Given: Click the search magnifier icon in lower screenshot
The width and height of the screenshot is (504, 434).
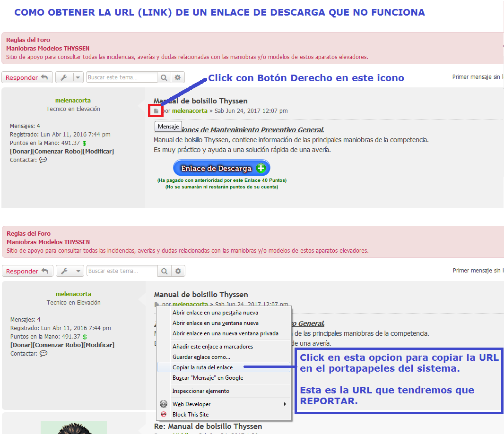Looking at the screenshot, I should click(164, 271).
